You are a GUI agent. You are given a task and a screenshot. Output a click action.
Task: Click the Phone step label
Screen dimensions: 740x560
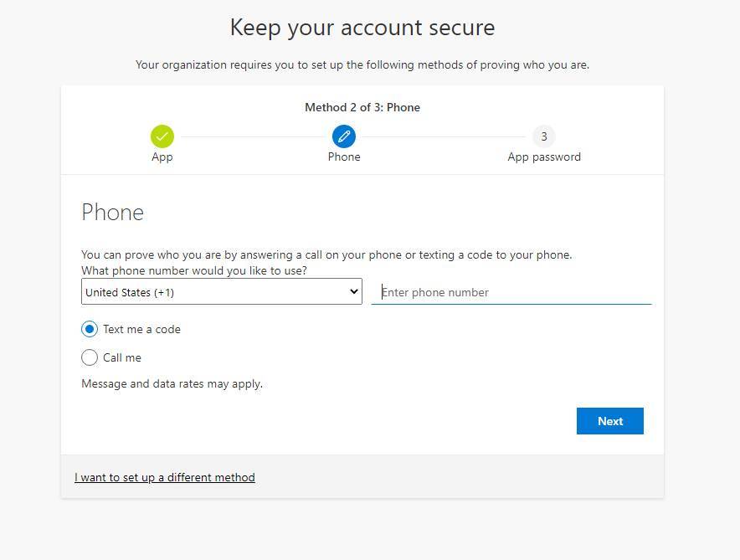coord(344,157)
